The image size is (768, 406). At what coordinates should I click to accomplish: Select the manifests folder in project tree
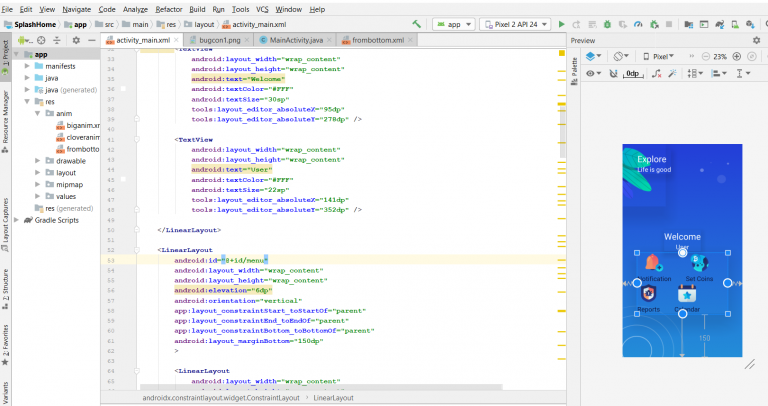(60, 66)
